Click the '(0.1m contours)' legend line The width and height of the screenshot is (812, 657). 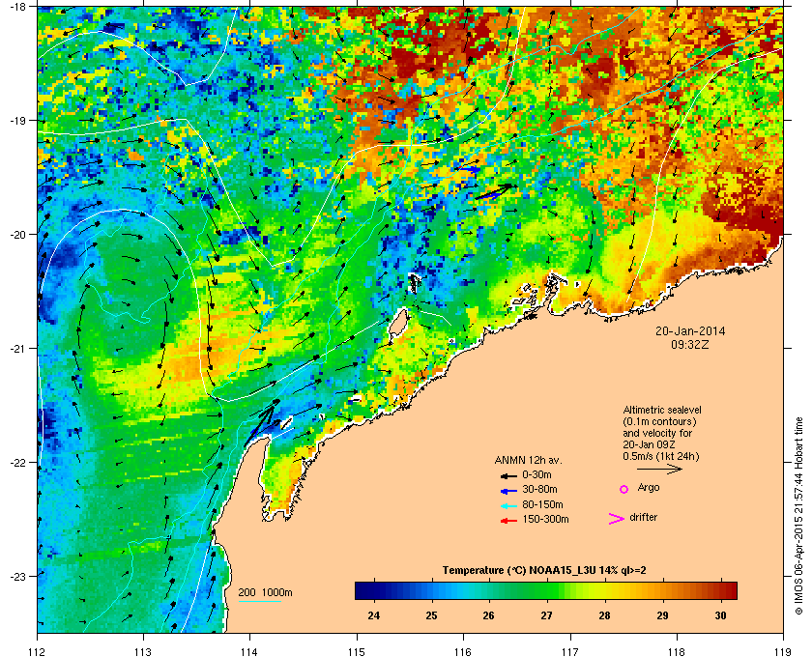(659, 421)
